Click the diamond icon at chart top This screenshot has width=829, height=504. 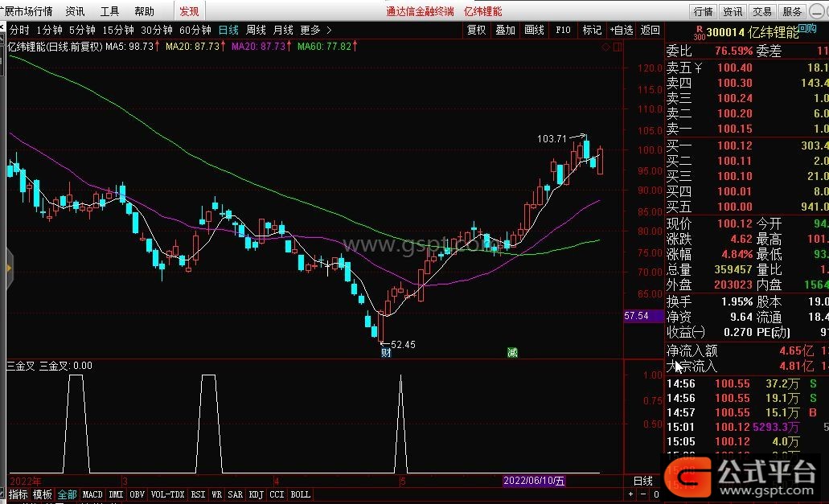606,47
